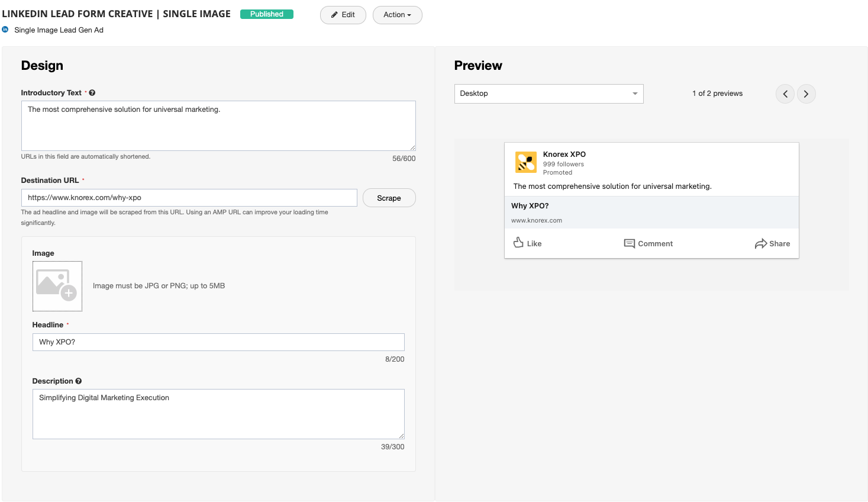Focus the Introductory Text field
Image resolution: width=868 pixels, height=502 pixels.
(218, 125)
